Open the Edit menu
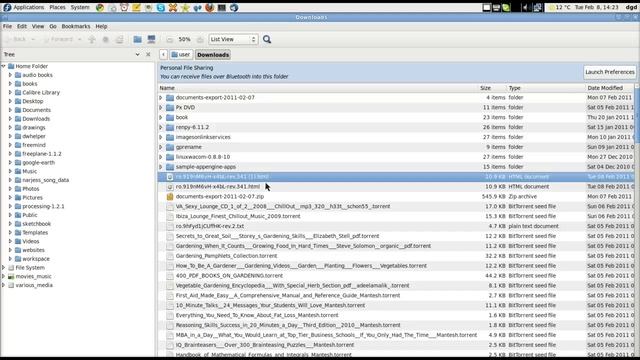Image resolution: width=640 pixels, height=360 pixels. point(22,26)
